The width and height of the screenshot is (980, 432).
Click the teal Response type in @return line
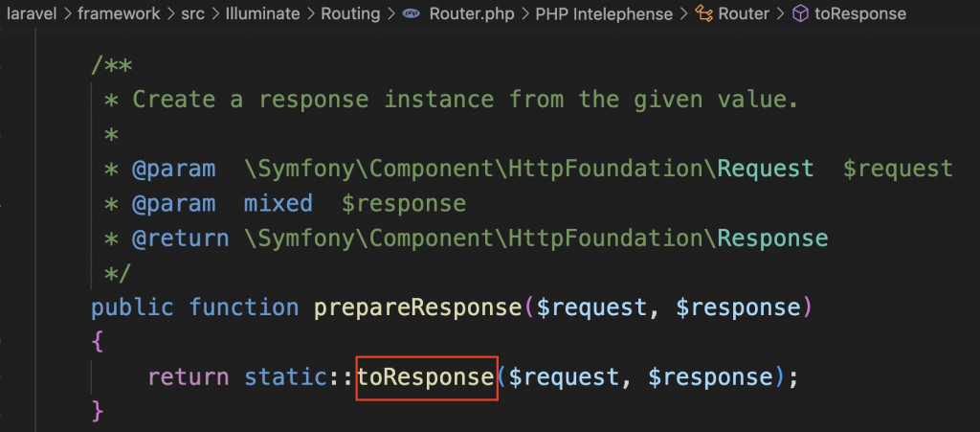[x=772, y=239]
